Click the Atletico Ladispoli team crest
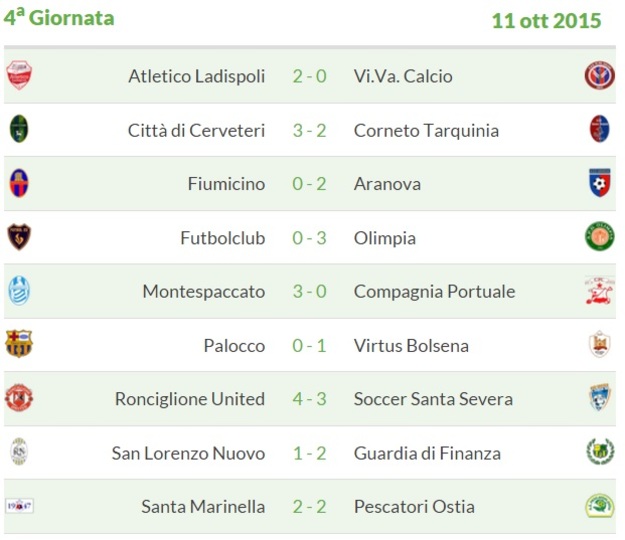 click(19, 75)
